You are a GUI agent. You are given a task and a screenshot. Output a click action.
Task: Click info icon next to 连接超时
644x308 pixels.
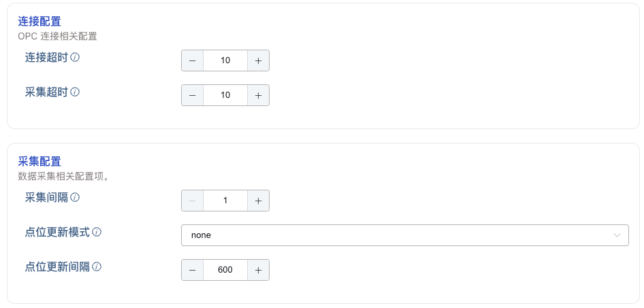(x=76, y=57)
